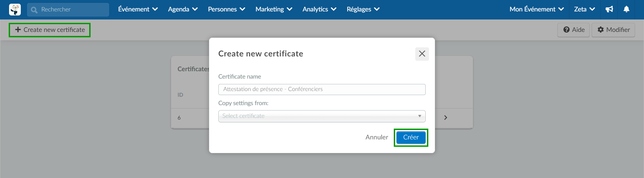644x178 pixels.
Task: Click the plus Create new certificate button
Action: click(50, 30)
